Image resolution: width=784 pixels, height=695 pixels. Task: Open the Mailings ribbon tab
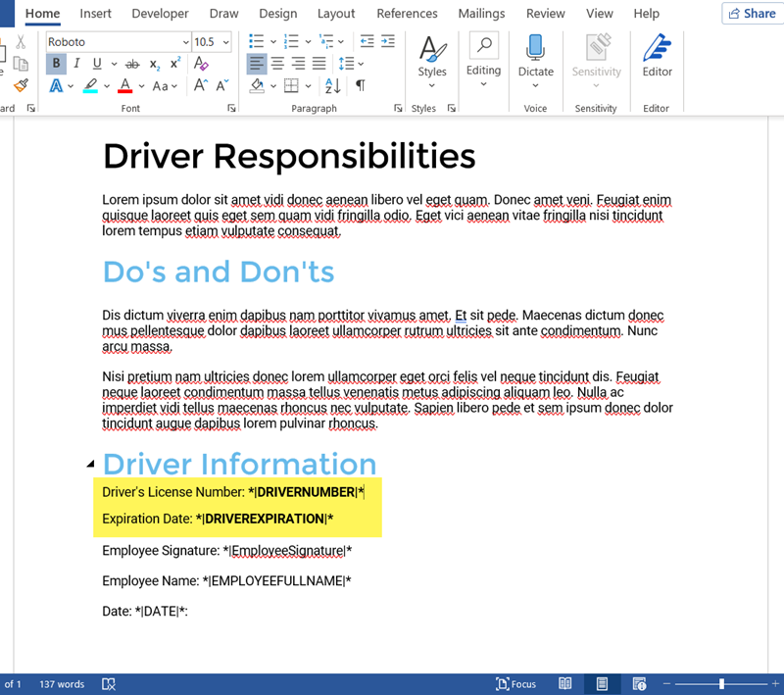(481, 14)
